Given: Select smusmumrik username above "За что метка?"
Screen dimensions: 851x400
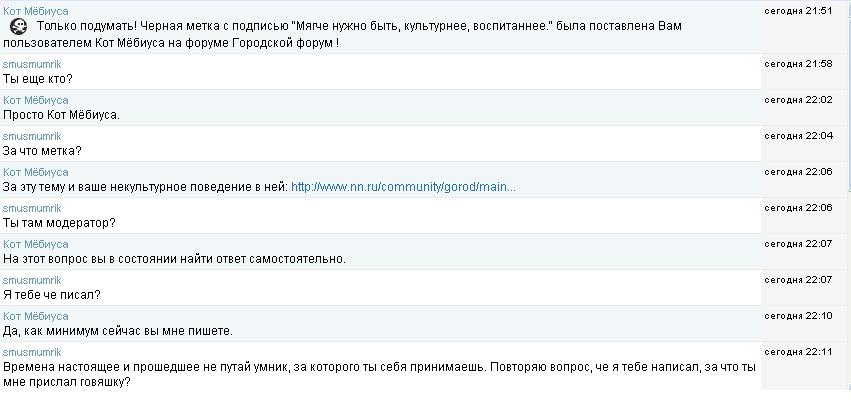Looking at the screenshot, I should pyautogui.click(x=32, y=136).
